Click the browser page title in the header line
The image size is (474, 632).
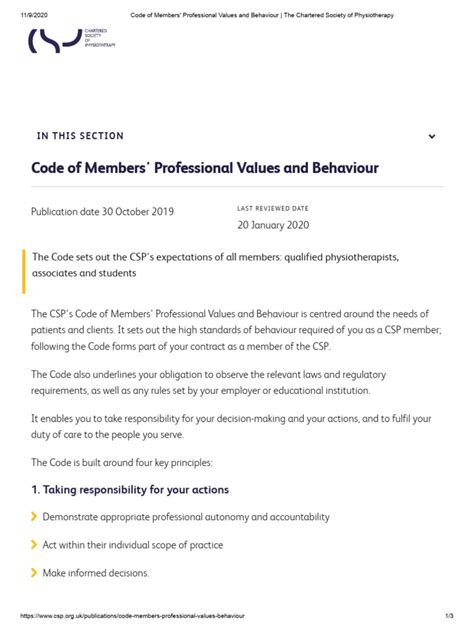(x=262, y=15)
